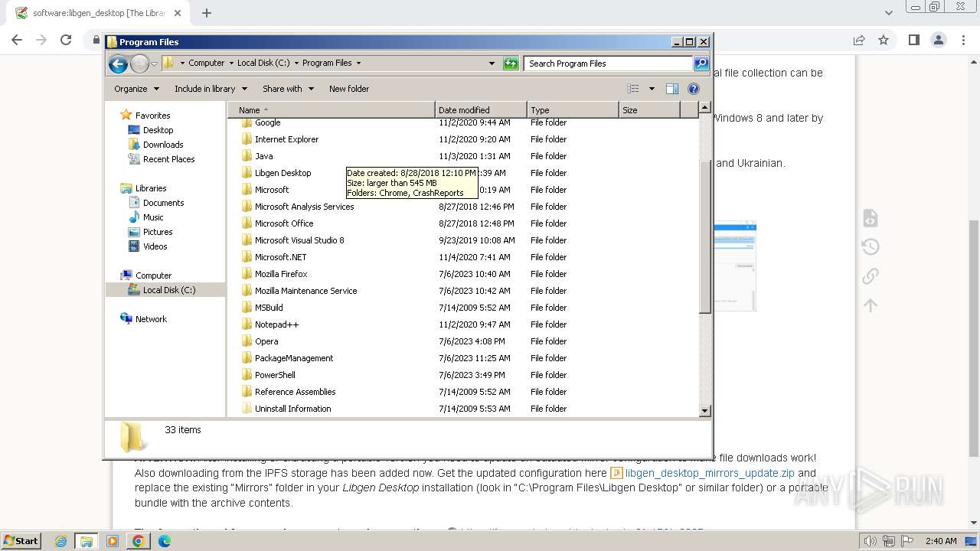The height and width of the screenshot is (551, 980).
Task: Open Explorer help question mark
Action: point(694,89)
